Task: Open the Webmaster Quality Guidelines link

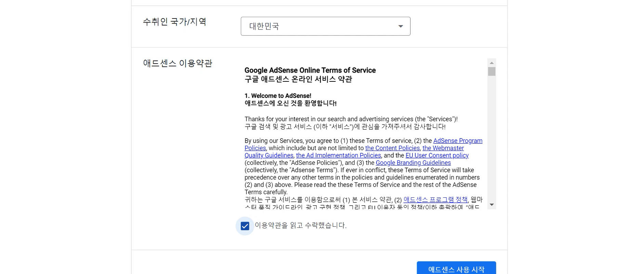Action: [x=443, y=148]
